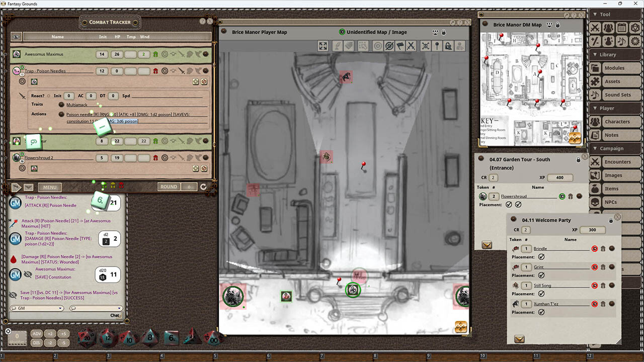Viewport: 644px width, 362px height.
Task: Roll the percentile d100 die
Action: [x=213, y=339]
